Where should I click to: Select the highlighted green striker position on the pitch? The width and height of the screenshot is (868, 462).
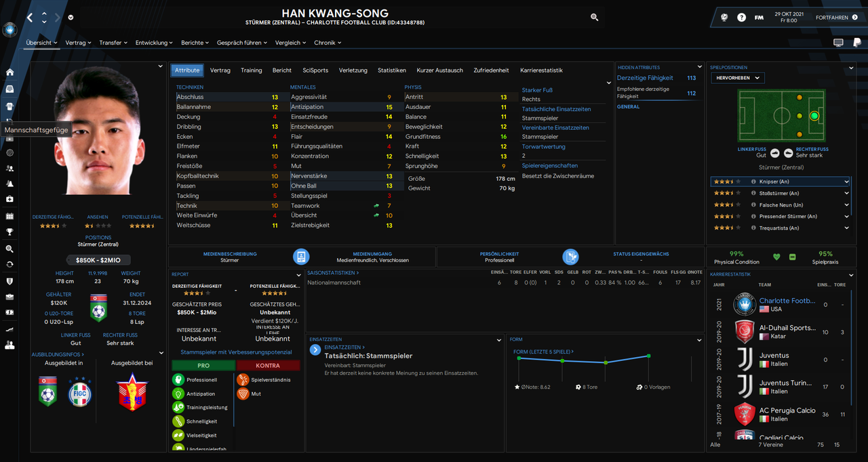pyautogui.click(x=814, y=116)
